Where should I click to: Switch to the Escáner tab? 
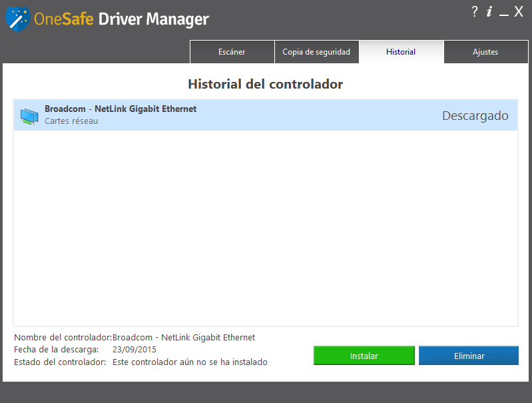[232, 52]
